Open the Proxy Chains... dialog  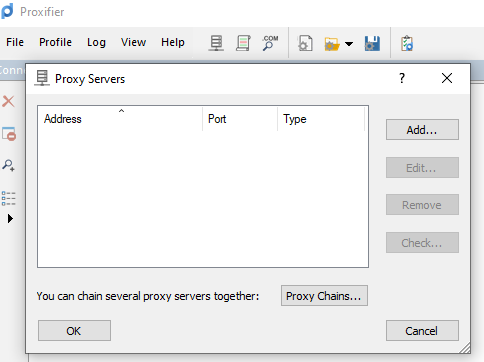[324, 296]
